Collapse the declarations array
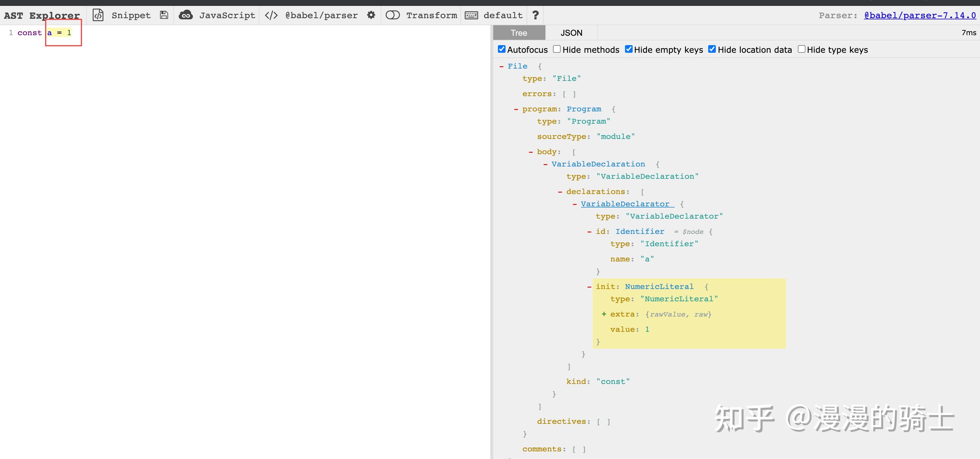 (560, 192)
